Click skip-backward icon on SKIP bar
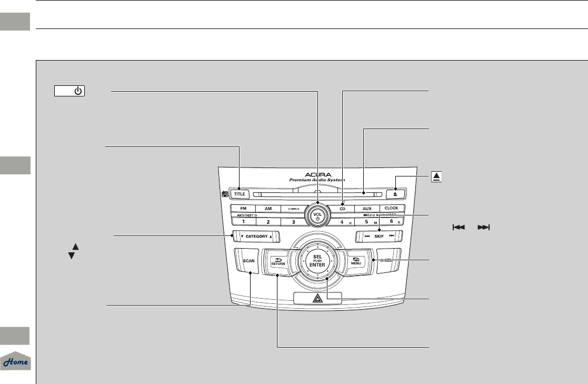This screenshot has height=384, width=588. coord(367,236)
